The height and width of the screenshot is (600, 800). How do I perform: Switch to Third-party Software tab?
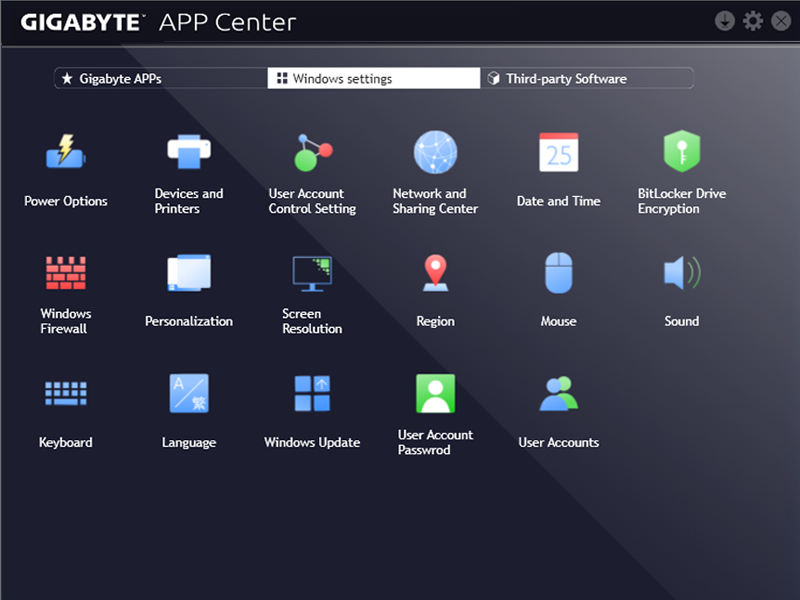587,79
